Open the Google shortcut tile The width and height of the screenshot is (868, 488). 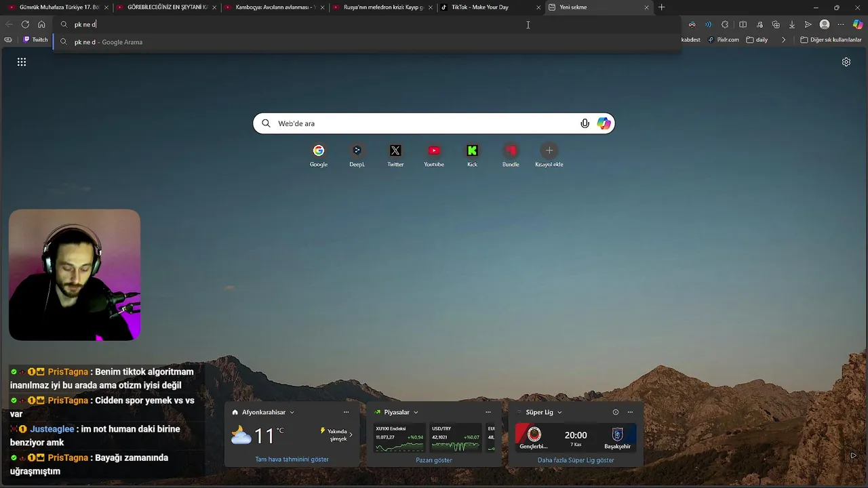(319, 155)
